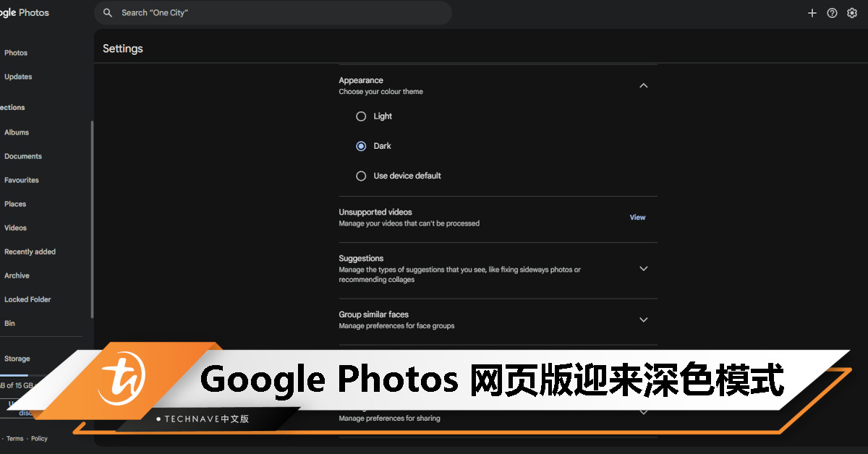The width and height of the screenshot is (868, 454).
Task: Expand the sharing preferences section chevron
Action: 644,412
